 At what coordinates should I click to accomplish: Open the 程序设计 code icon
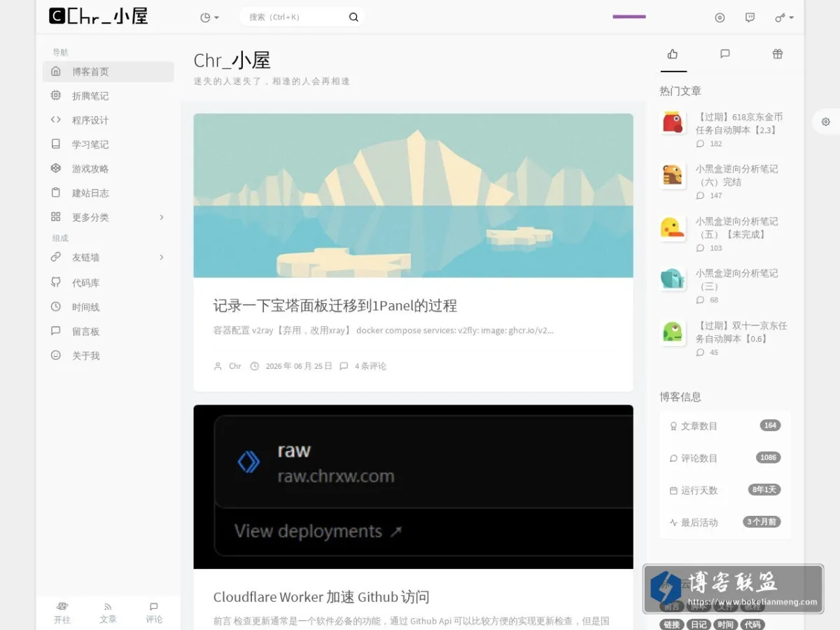click(x=56, y=120)
